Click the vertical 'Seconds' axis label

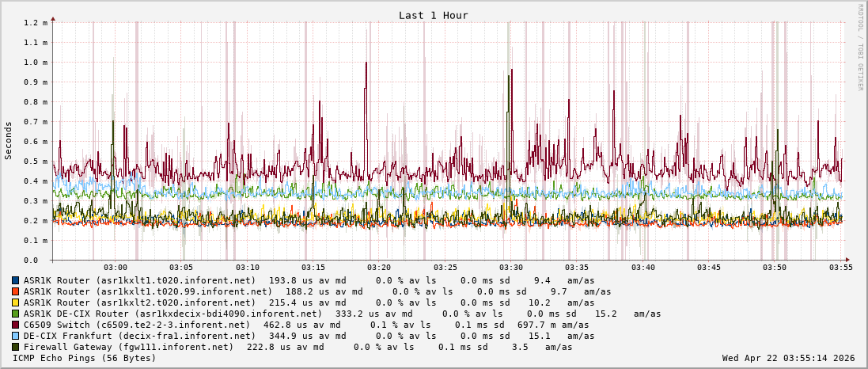9,141
